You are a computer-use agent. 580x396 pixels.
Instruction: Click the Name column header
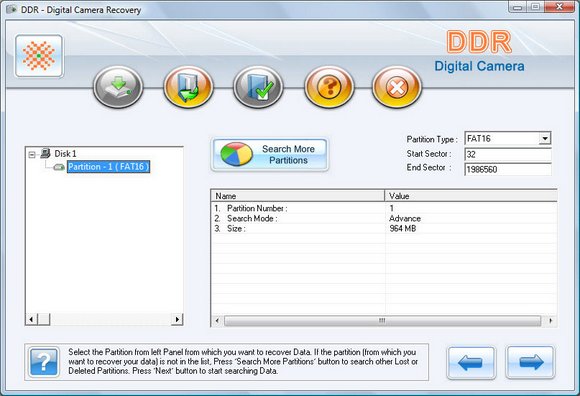click(298, 196)
